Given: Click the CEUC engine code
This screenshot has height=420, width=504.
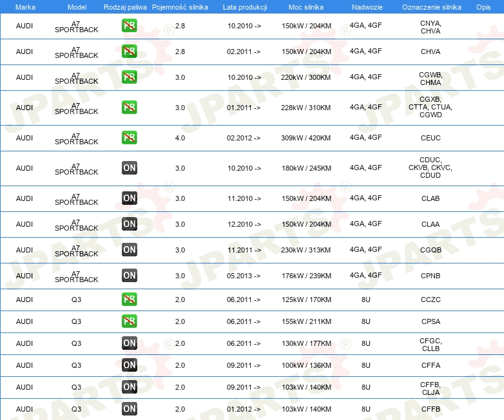Looking at the screenshot, I should click(431, 138).
